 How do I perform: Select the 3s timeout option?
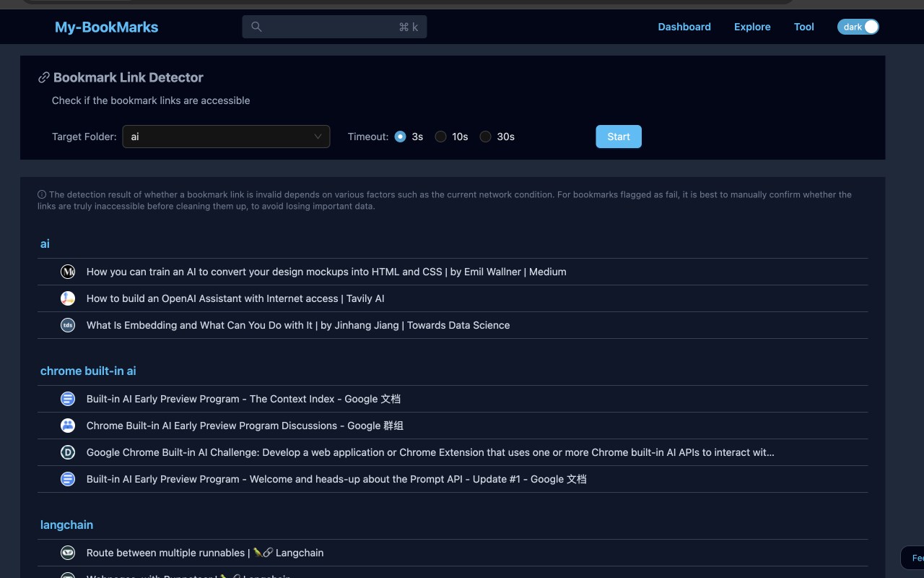tap(401, 137)
